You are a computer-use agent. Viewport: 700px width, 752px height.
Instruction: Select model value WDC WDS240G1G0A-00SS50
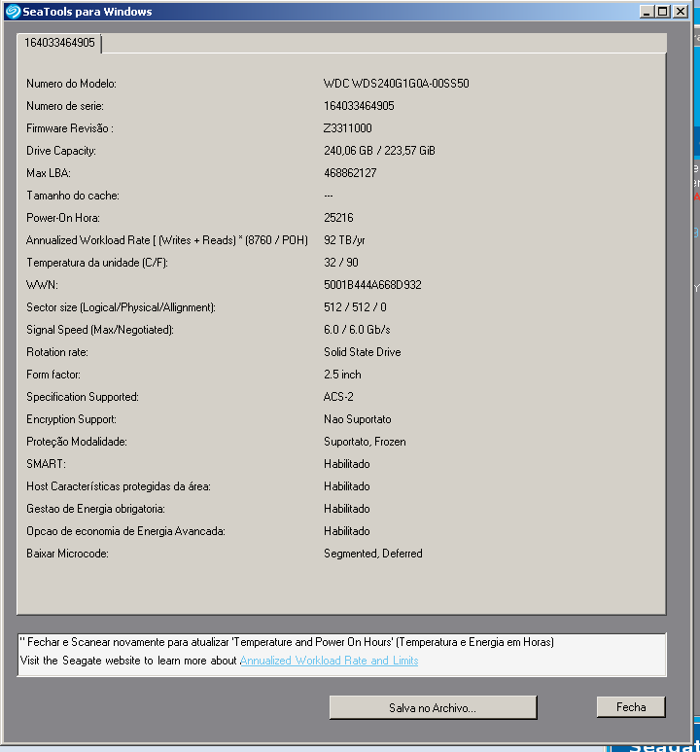tap(396, 84)
